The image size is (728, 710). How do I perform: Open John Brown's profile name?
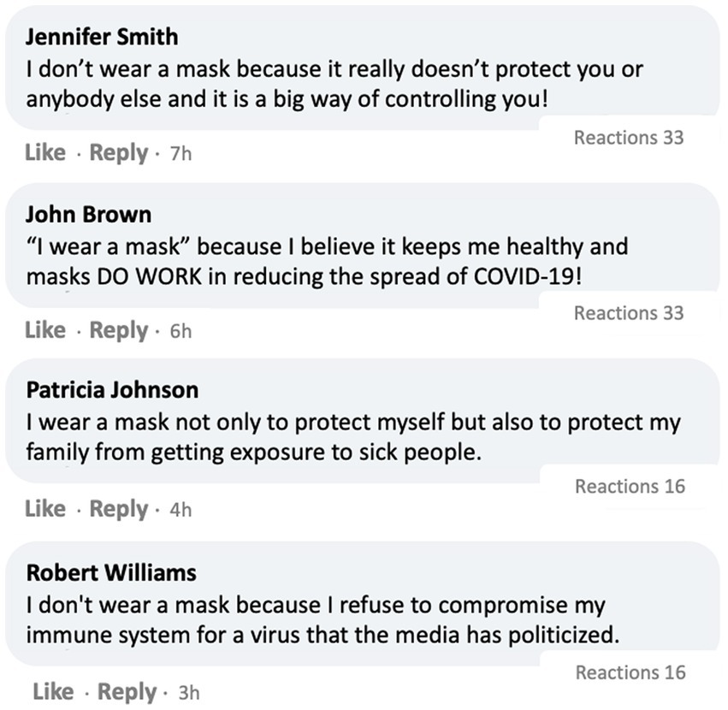point(88,214)
